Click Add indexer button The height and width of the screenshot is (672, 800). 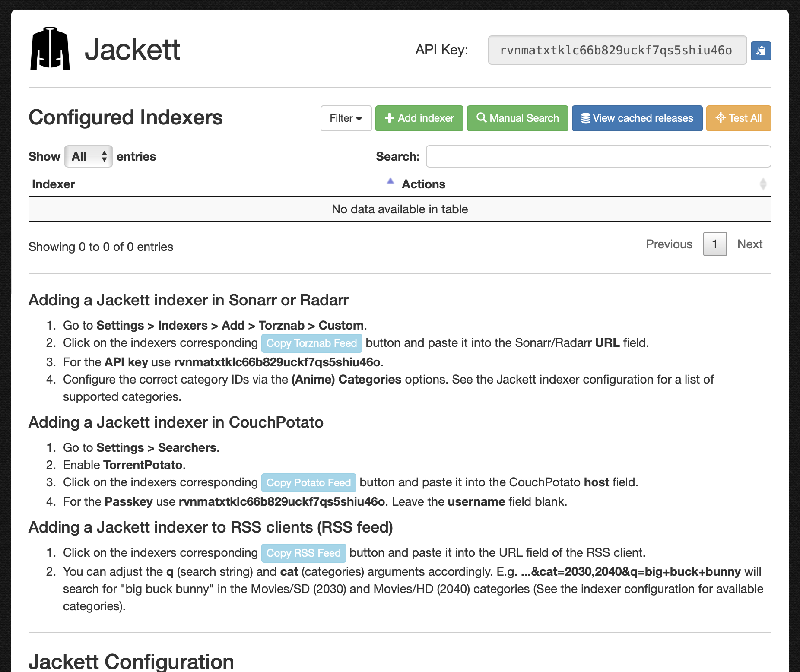point(419,118)
